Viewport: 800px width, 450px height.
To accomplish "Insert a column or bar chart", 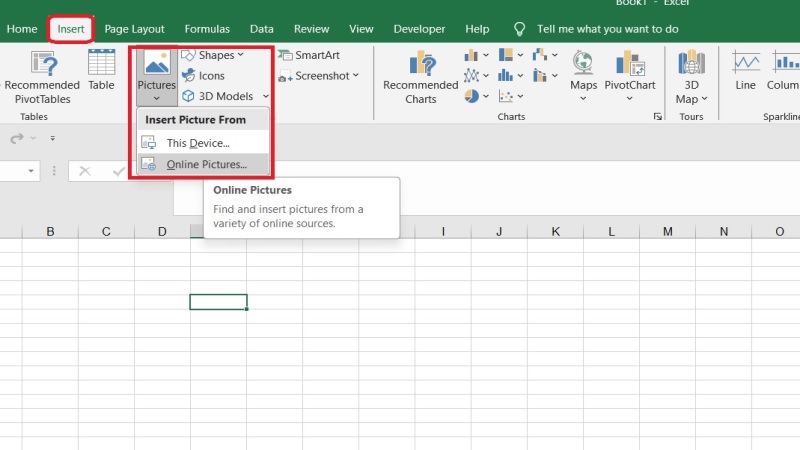I will coord(477,55).
